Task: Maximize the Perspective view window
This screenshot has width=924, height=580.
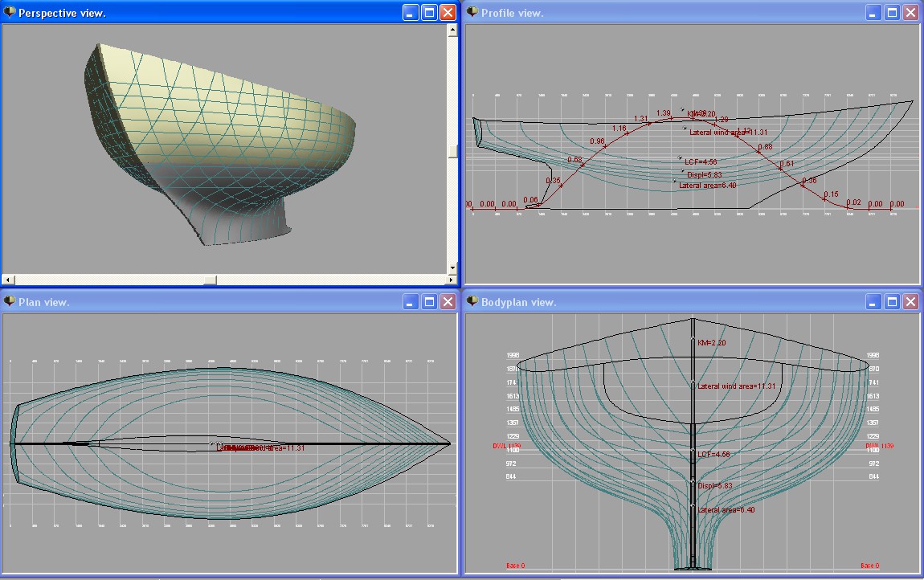Action: pos(429,13)
